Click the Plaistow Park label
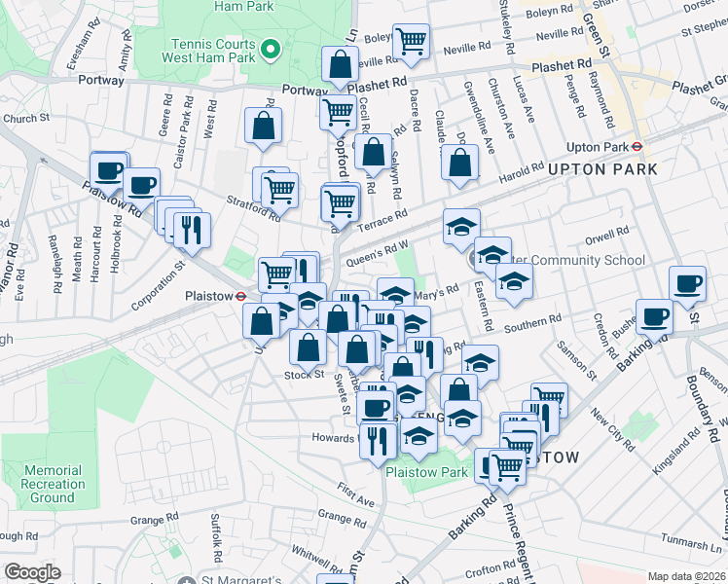This screenshot has height=584, width=728. click(427, 473)
